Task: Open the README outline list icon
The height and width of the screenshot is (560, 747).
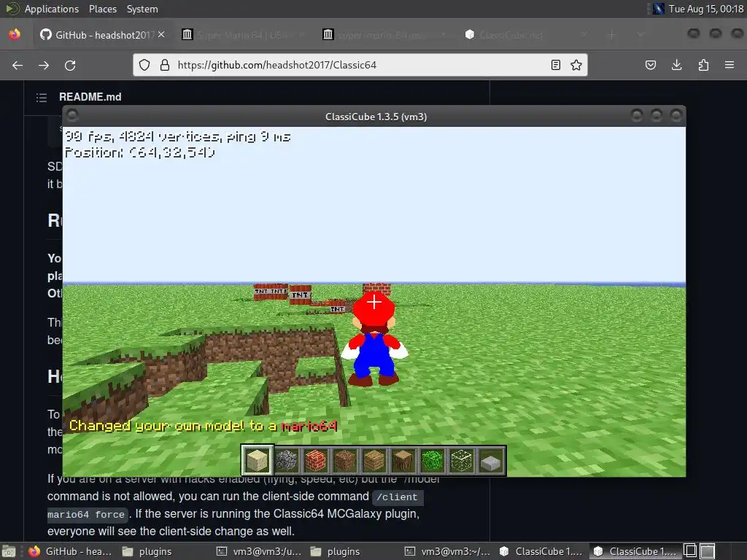Action: coord(42,98)
